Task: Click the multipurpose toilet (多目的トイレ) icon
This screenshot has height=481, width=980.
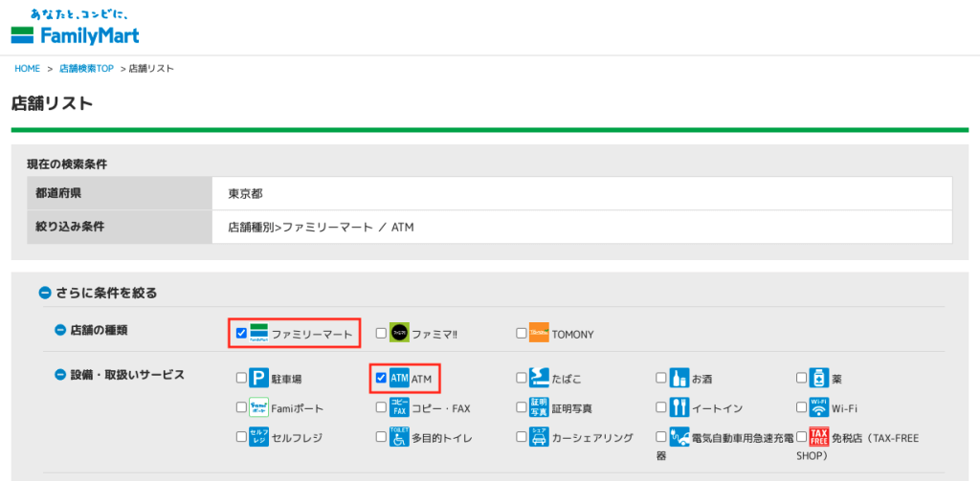Action: (399, 437)
